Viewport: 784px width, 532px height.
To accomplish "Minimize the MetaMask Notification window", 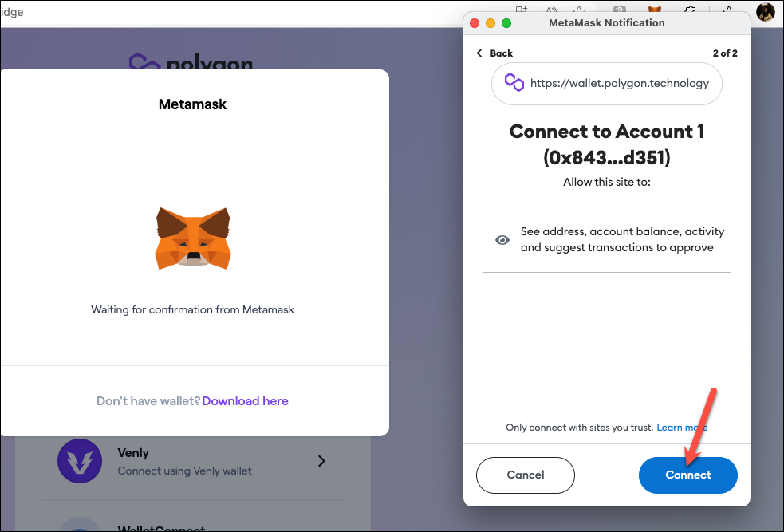I will click(490, 23).
